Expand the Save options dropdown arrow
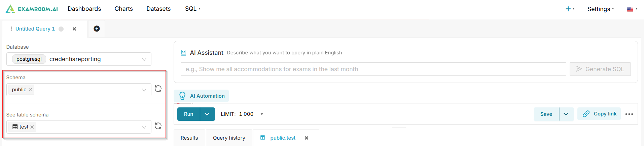The height and width of the screenshot is (146, 644). (x=566, y=114)
